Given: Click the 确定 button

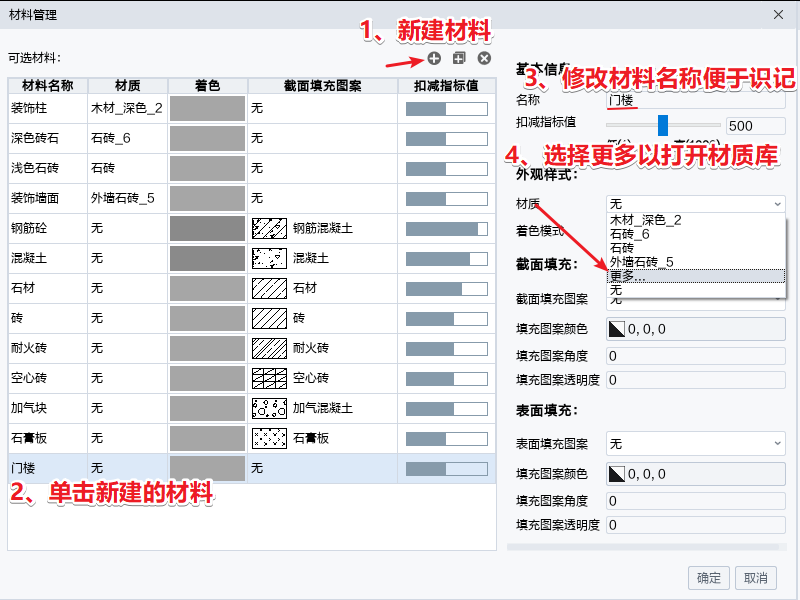Looking at the screenshot, I should (x=708, y=577).
